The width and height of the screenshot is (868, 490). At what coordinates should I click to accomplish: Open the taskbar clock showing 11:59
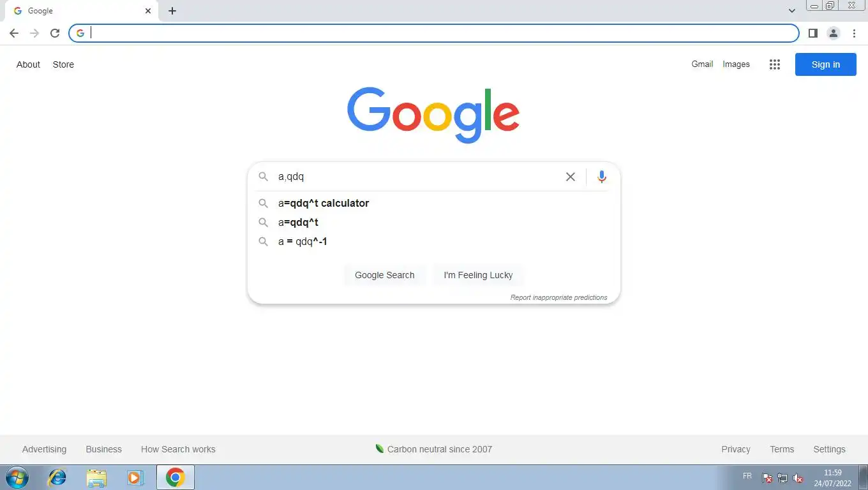[832, 478]
